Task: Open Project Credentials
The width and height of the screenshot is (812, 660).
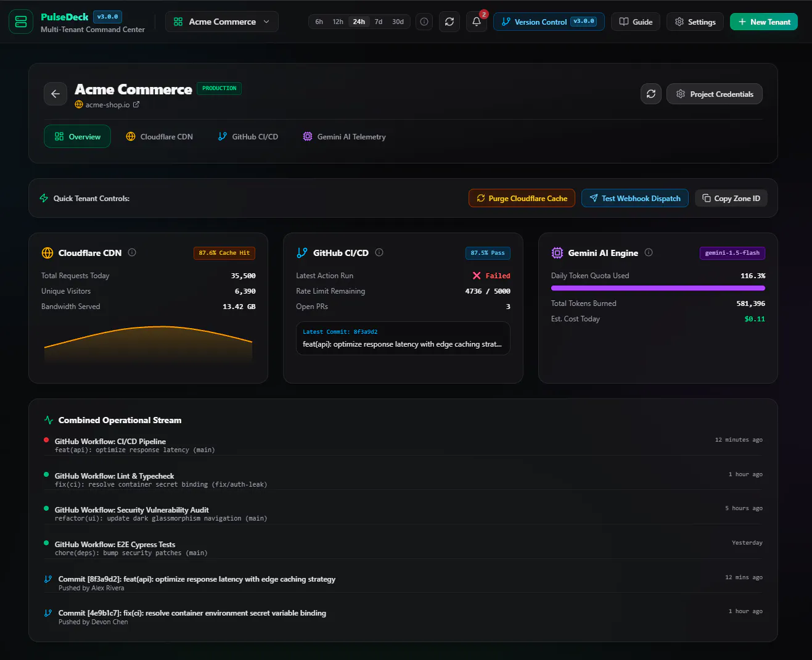Action: 715,94
